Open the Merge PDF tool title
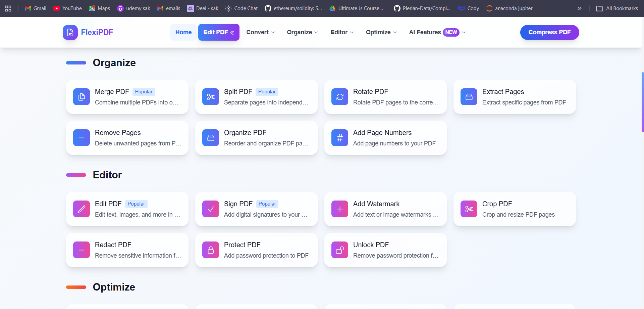Image resolution: width=644 pixels, height=309 pixels. pyautogui.click(x=112, y=92)
